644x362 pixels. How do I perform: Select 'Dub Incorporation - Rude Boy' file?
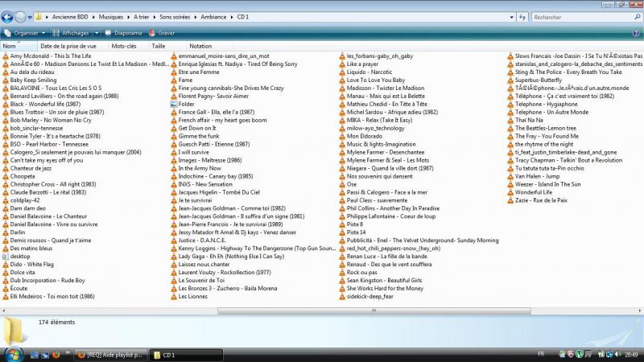pos(43,280)
